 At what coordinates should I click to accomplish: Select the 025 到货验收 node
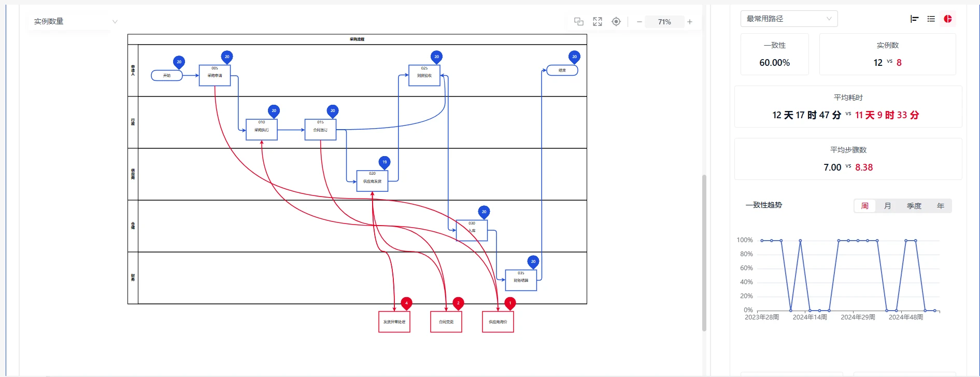click(424, 76)
